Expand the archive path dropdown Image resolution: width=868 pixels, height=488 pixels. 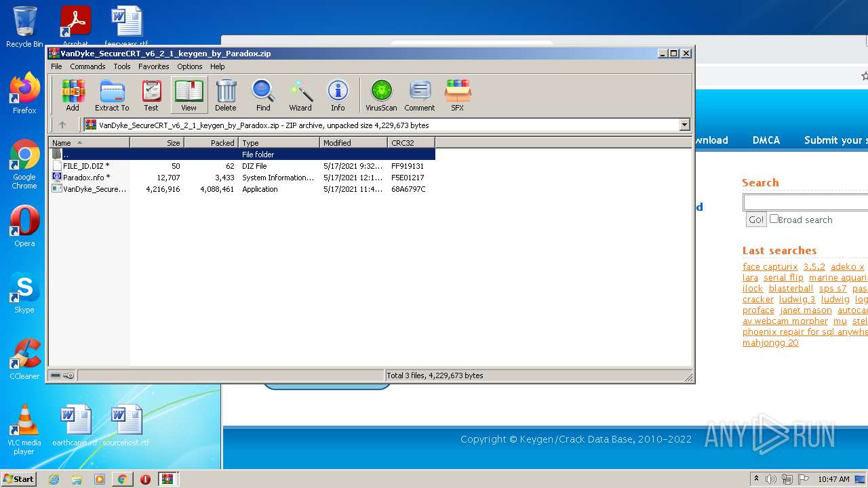pos(684,125)
